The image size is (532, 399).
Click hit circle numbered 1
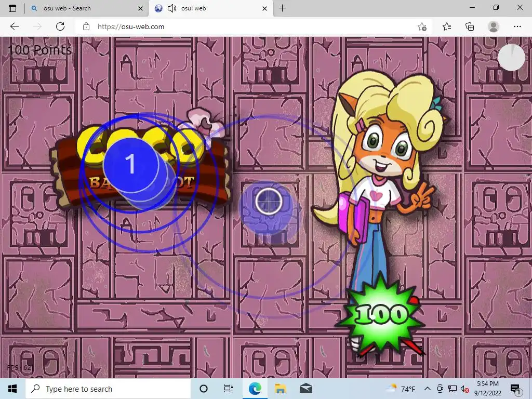[131, 165]
